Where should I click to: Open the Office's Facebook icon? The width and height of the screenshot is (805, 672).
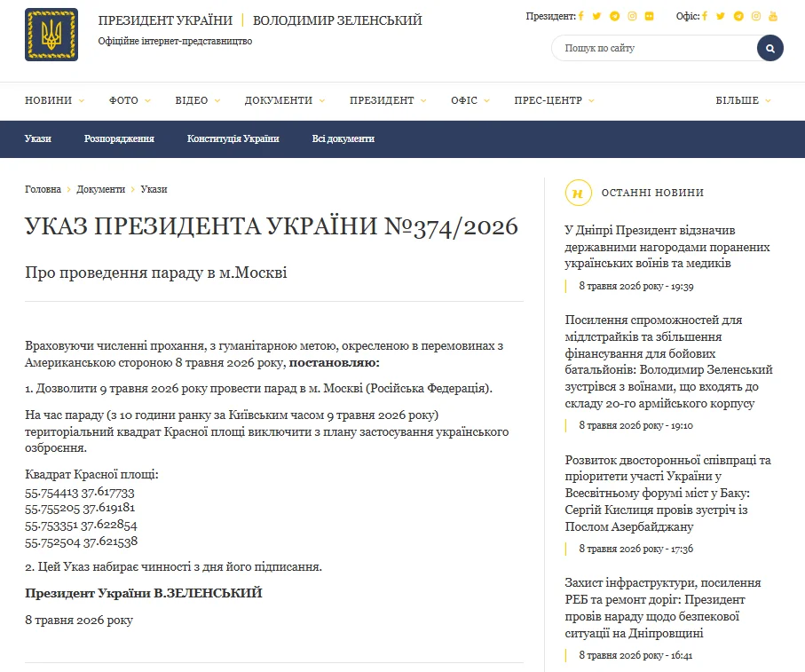[705, 17]
